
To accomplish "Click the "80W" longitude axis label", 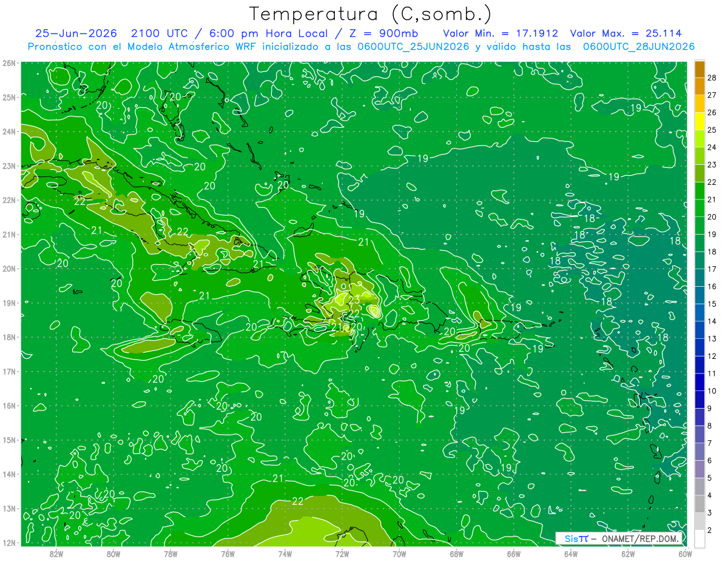I will pos(113,553).
